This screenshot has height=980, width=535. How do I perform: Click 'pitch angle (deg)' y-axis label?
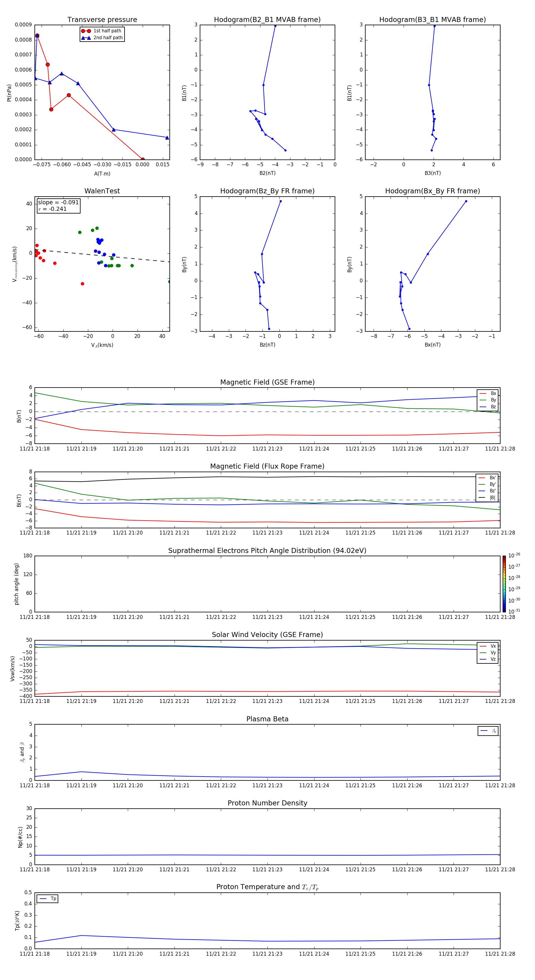16,584
